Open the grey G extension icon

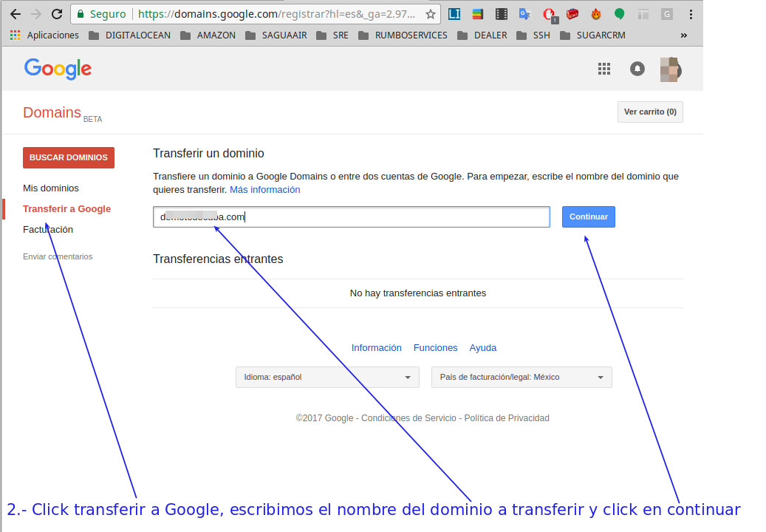[667, 14]
